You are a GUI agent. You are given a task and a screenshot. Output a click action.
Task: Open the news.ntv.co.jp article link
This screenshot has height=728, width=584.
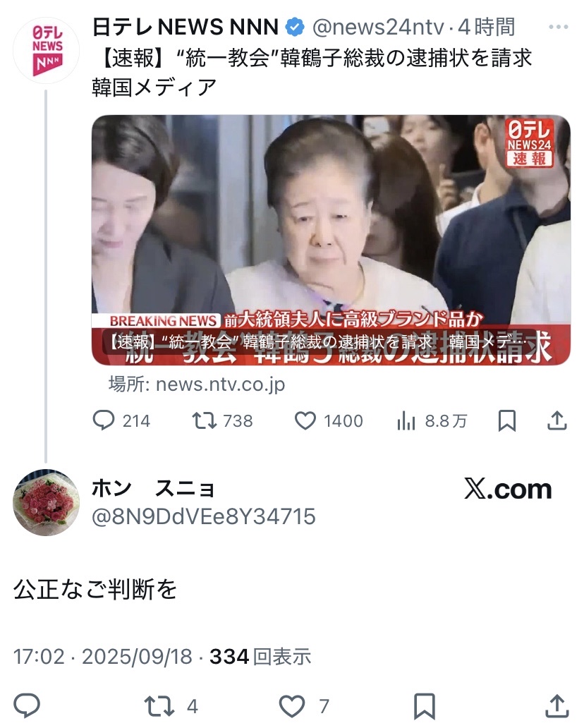(197, 384)
